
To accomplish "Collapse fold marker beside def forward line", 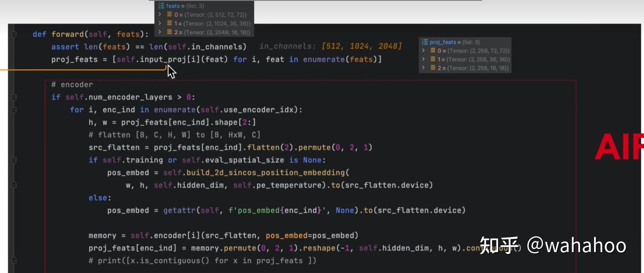I will click(14, 34).
